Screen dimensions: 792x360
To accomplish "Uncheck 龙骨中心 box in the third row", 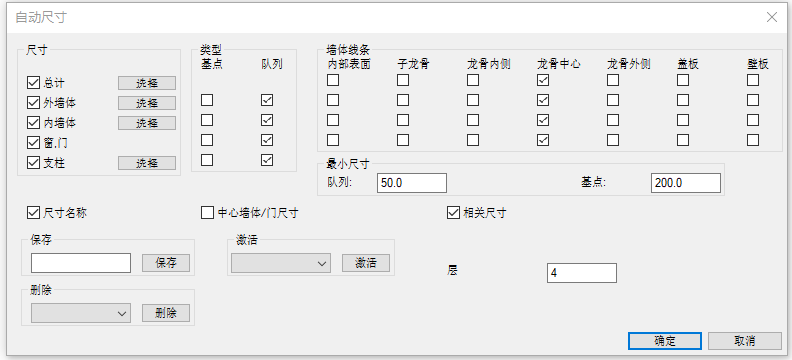I will coord(543,120).
